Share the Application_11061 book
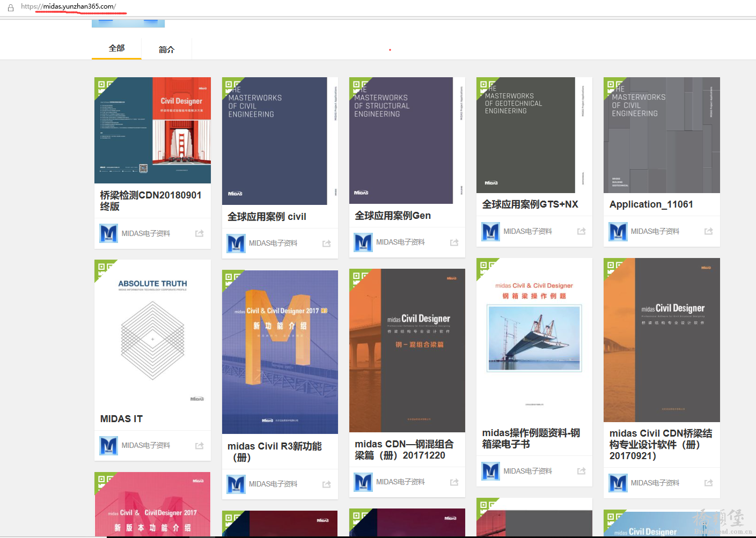 point(709,231)
